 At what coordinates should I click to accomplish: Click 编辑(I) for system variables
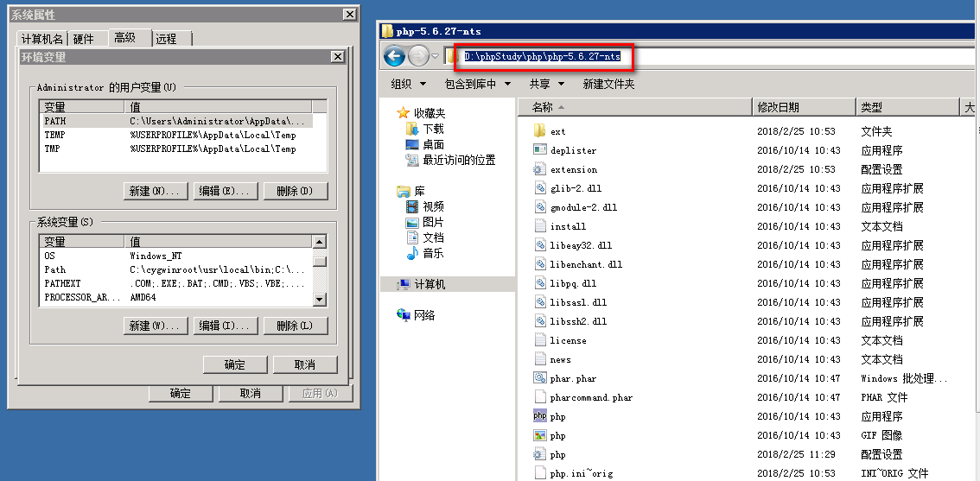pyautogui.click(x=225, y=326)
